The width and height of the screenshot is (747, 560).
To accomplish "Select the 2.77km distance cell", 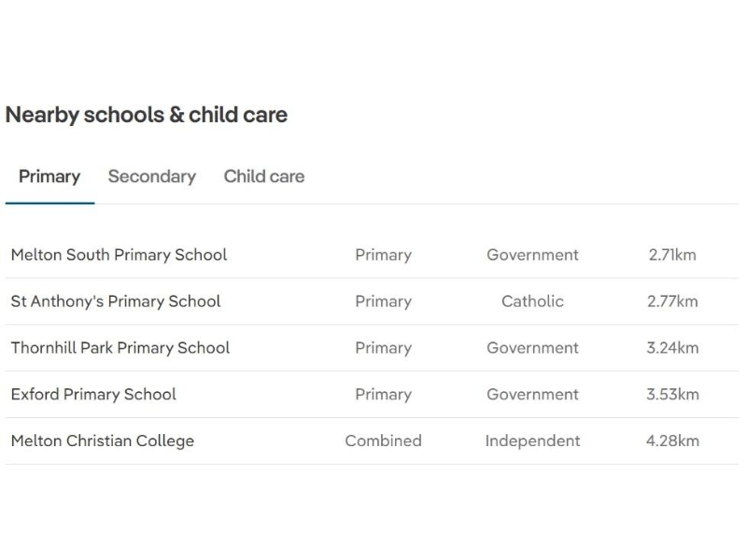I will [x=672, y=301].
